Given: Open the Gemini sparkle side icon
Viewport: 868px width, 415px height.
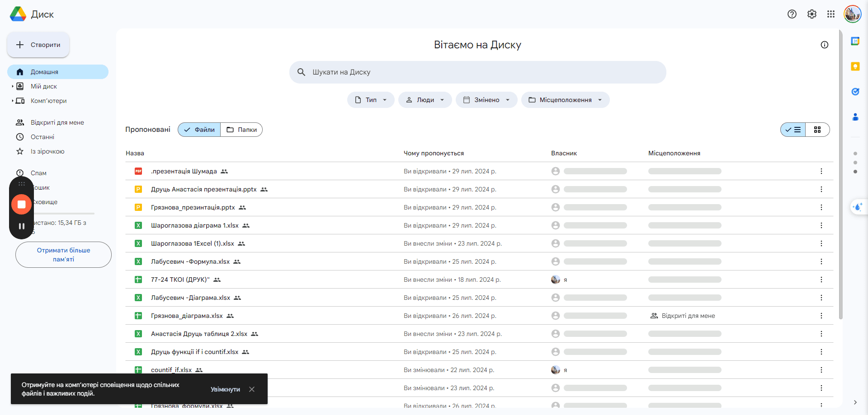Looking at the screenshot, I should click(x=858, y=207).
